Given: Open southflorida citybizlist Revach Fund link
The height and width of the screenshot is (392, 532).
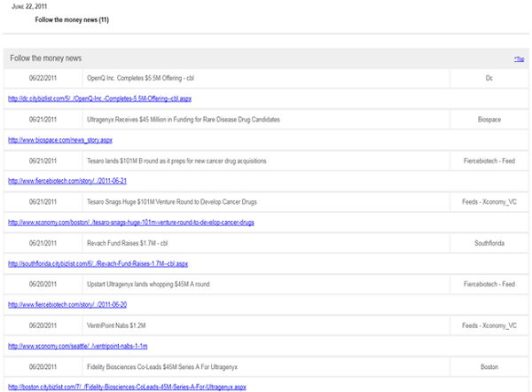Looking at the screenshot, I should (x=98, y=263).
